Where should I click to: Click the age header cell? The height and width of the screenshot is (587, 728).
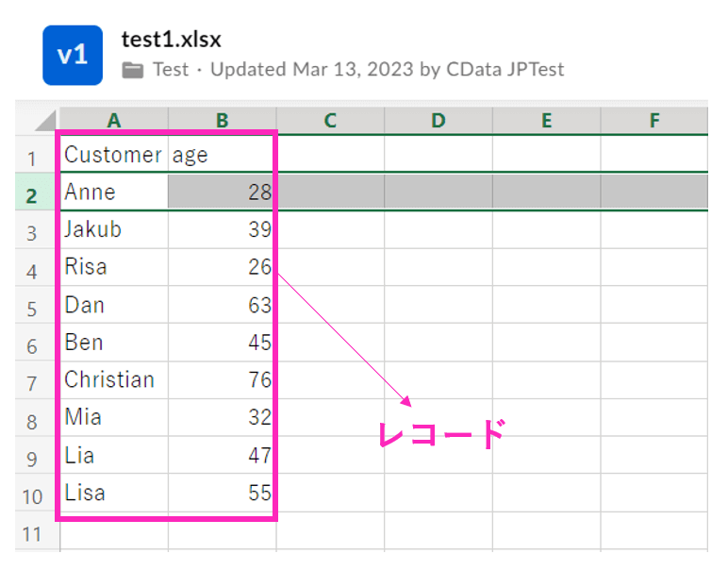click(x=222, y=156)
